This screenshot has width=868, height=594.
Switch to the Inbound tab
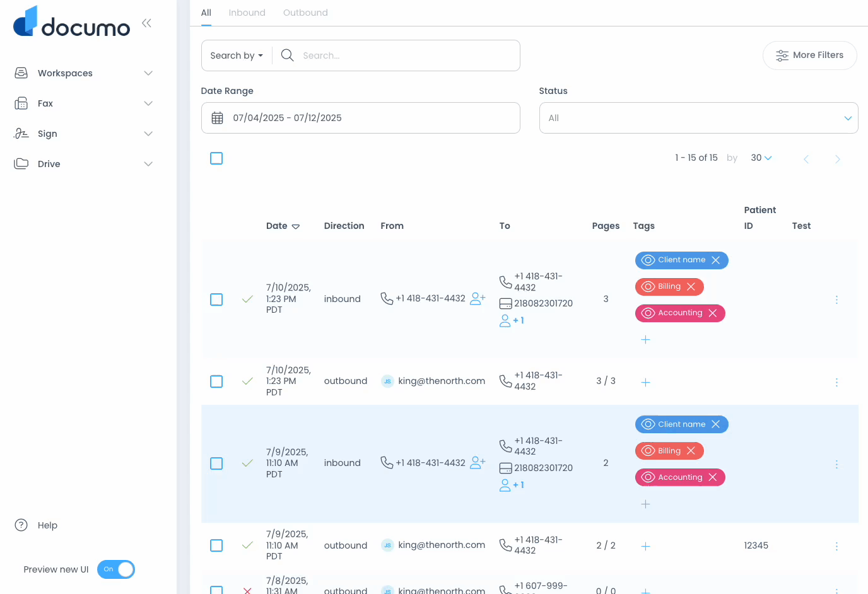(247, 13)
